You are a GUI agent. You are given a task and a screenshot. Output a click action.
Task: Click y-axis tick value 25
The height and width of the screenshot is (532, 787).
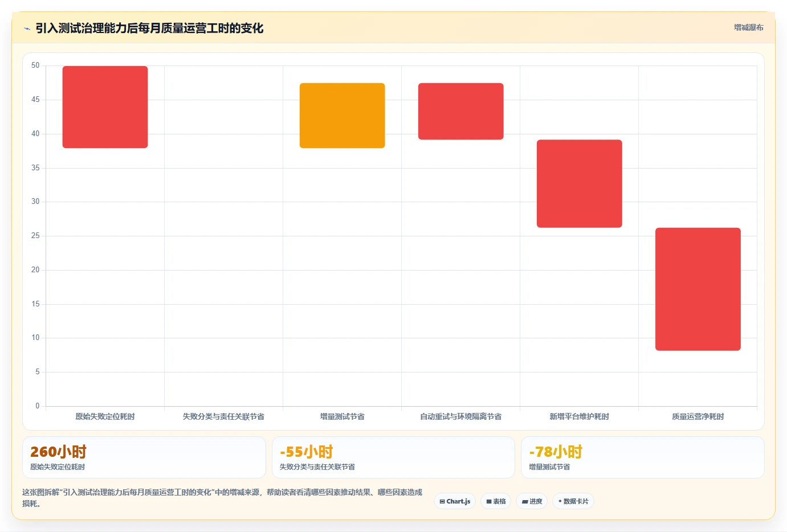tap(35, 236)
